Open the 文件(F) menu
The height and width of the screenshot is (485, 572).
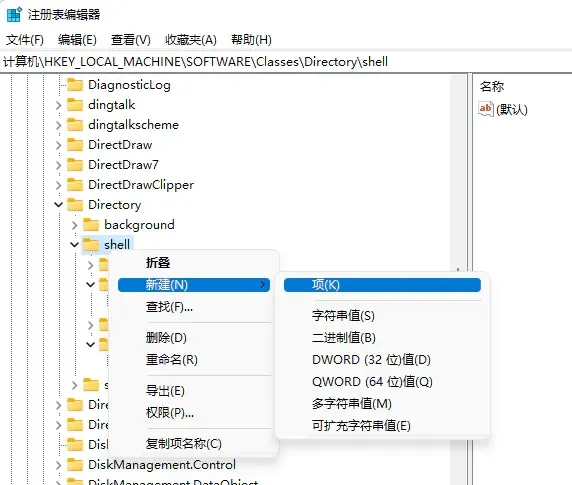pyautogui.click(x=25, y=40)
